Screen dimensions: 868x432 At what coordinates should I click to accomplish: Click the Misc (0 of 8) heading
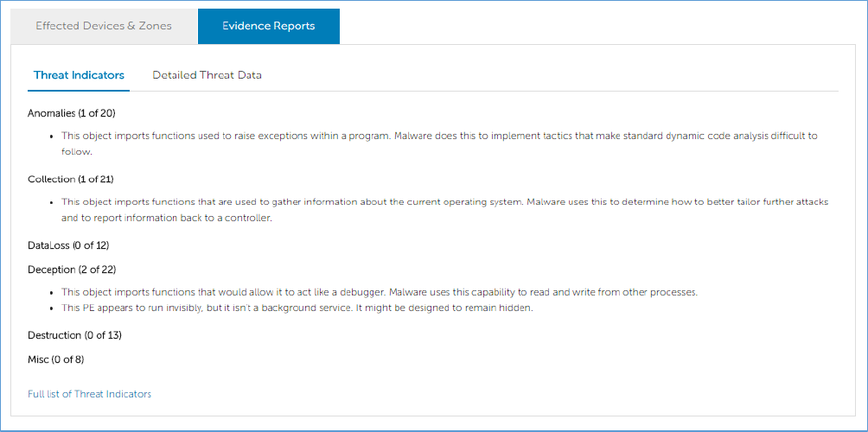[x=55, y=359]
